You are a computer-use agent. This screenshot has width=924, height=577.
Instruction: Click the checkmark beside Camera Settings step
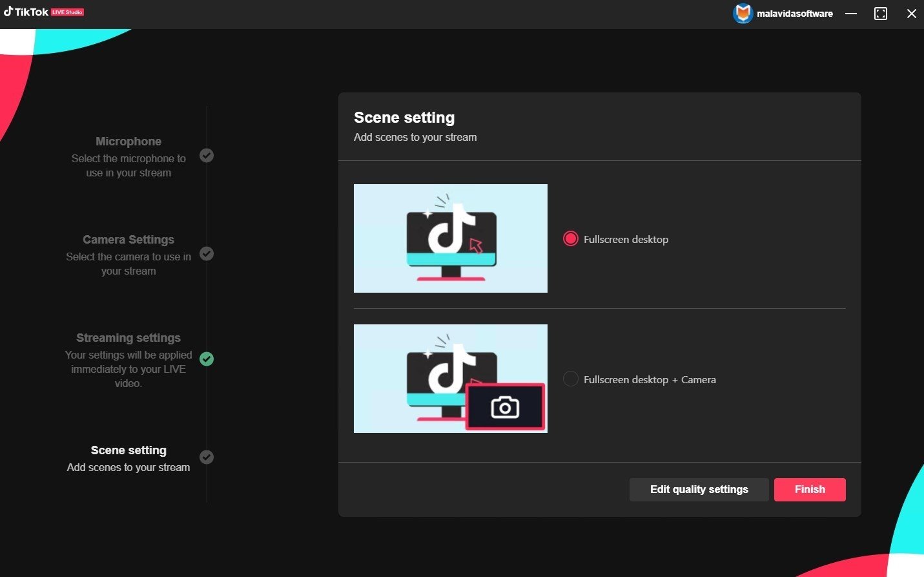coord(207,253)
